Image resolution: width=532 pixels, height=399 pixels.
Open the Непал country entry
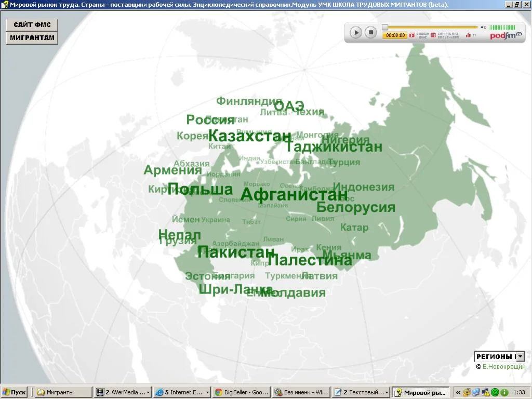click(179, 234)
